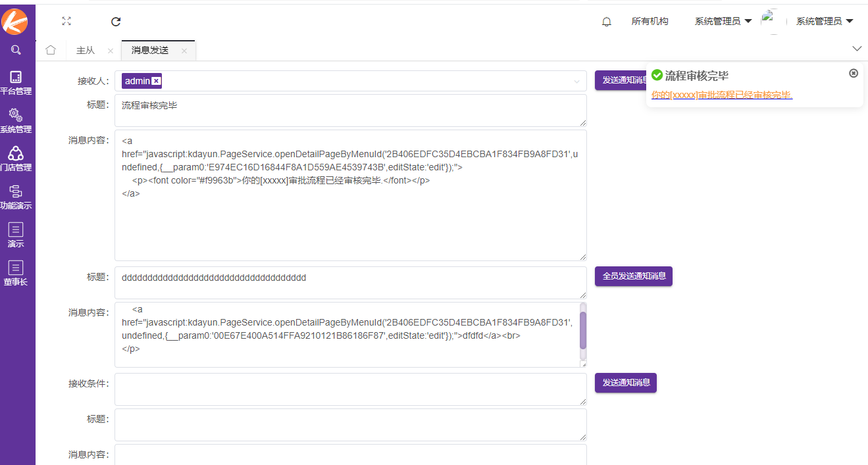Open the notification bell

pos(607,22)
